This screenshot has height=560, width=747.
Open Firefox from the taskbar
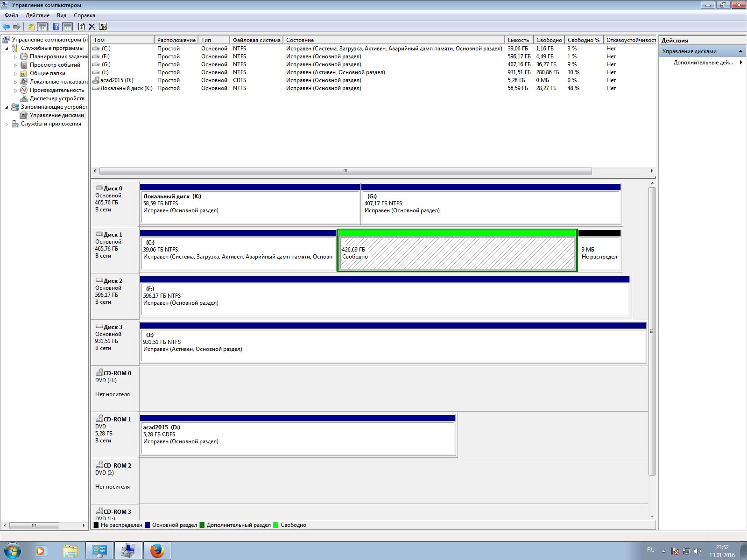point(157,551)
